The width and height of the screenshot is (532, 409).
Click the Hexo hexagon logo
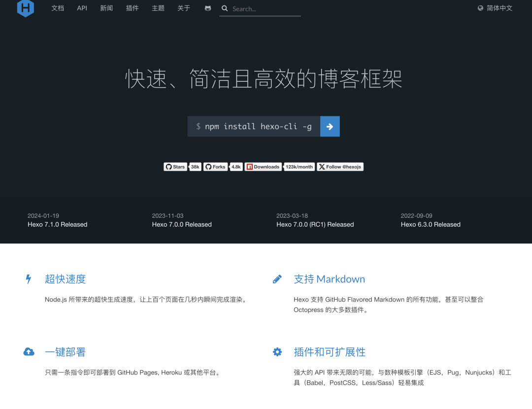tap(26, 8)
